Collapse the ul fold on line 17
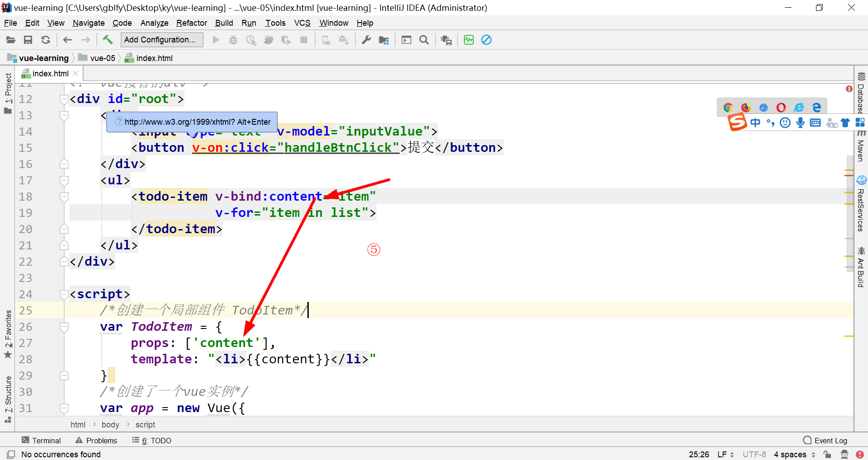Image resolution: width=868 pixels, height=460 pixels. click(x=64, y=180)
